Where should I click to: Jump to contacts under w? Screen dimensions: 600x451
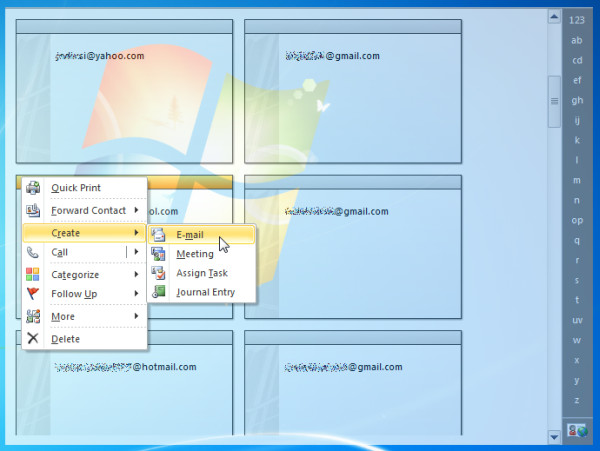coord(577,340)
